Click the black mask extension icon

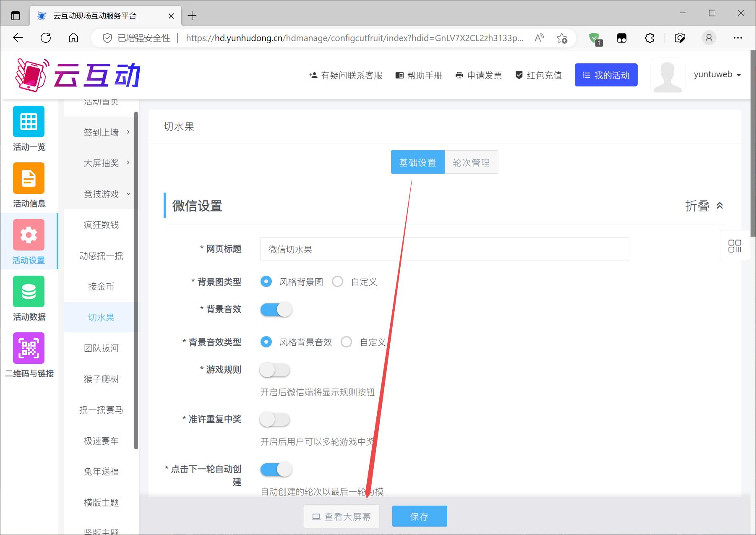622,38
